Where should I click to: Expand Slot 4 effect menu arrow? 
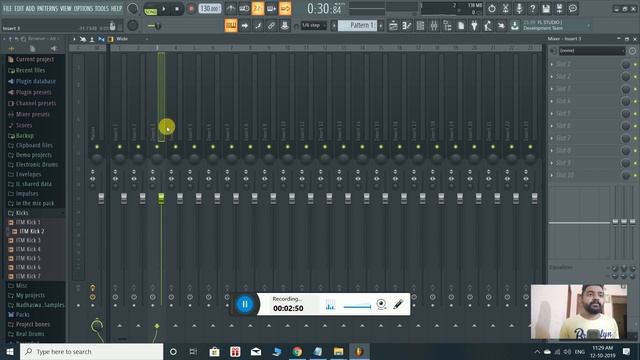[x=552, y=101]
